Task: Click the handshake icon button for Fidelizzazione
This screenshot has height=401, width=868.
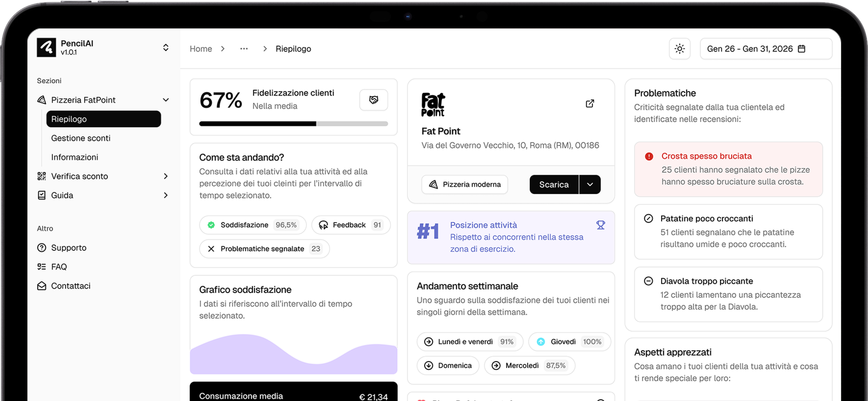Action: point(373,100)
